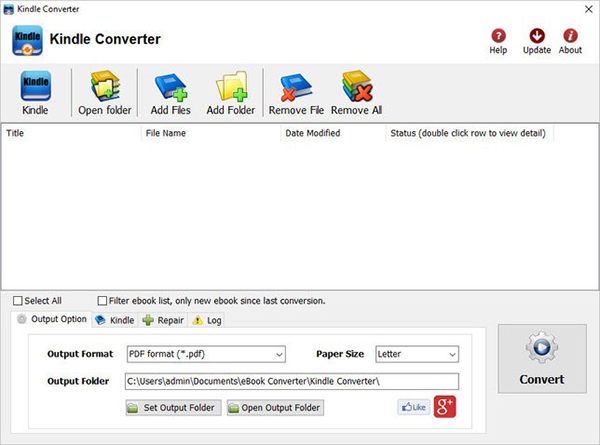This screenshot has height=445, width=600.
Task: Sort by the Title column header
Action: click(x=72, y=133)
